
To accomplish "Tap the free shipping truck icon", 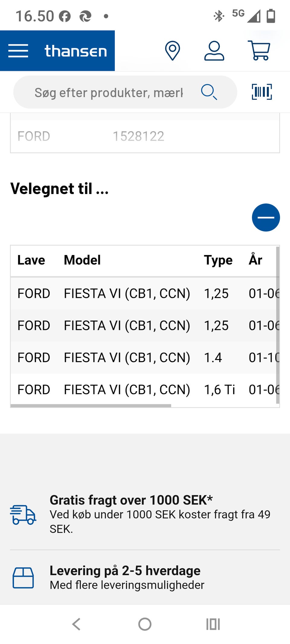I will pyautogui.click(x=23, y=515).
